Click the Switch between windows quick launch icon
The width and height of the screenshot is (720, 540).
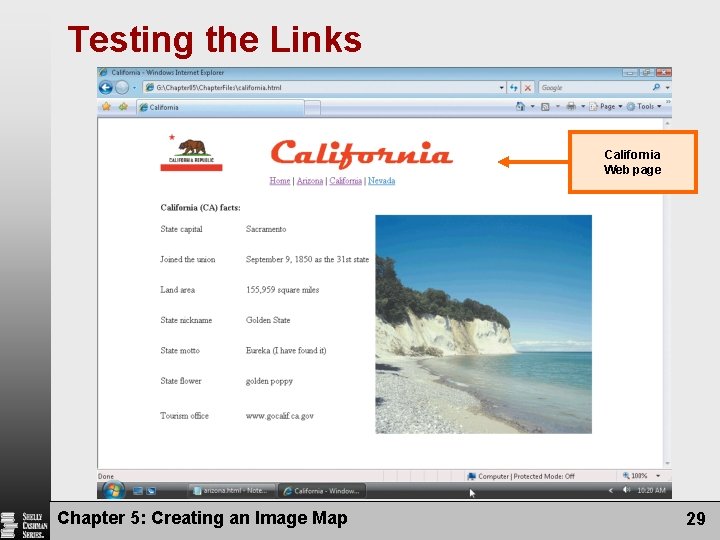pos(151,491)
